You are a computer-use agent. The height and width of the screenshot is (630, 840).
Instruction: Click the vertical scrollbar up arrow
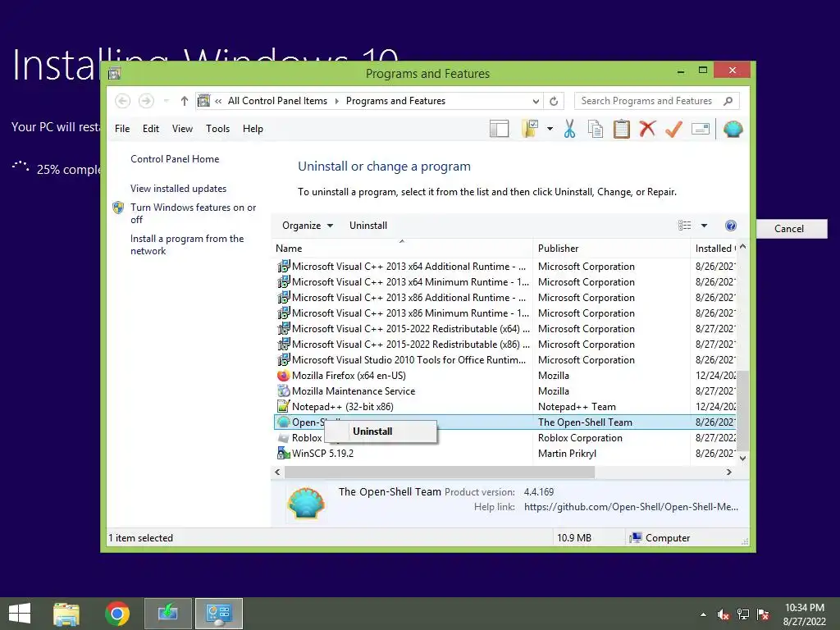tap(742, 247)
